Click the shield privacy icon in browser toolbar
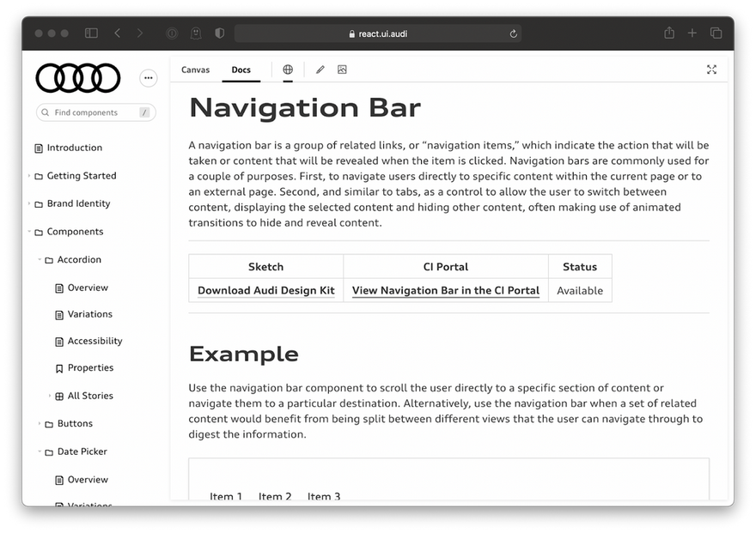This screenshot has height=533, width=756. [220, 33]
